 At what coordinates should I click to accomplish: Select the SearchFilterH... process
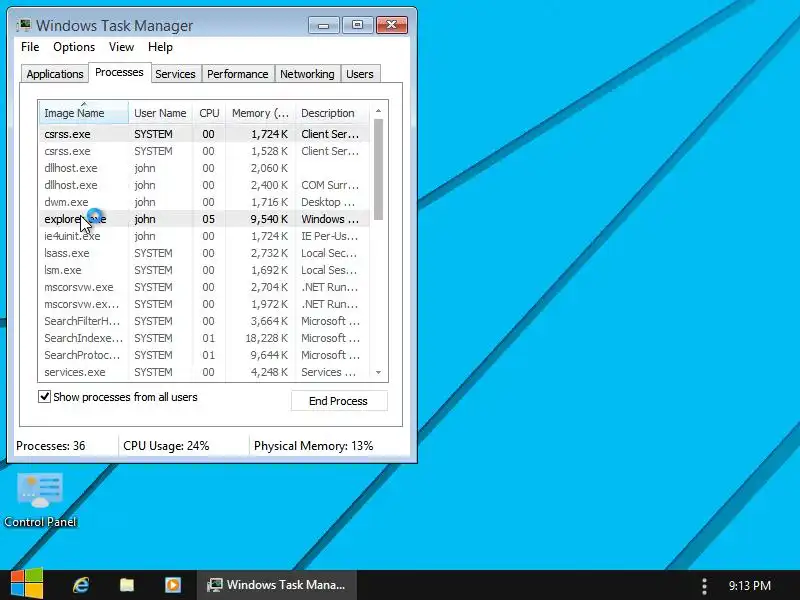(x=205, y=321)
